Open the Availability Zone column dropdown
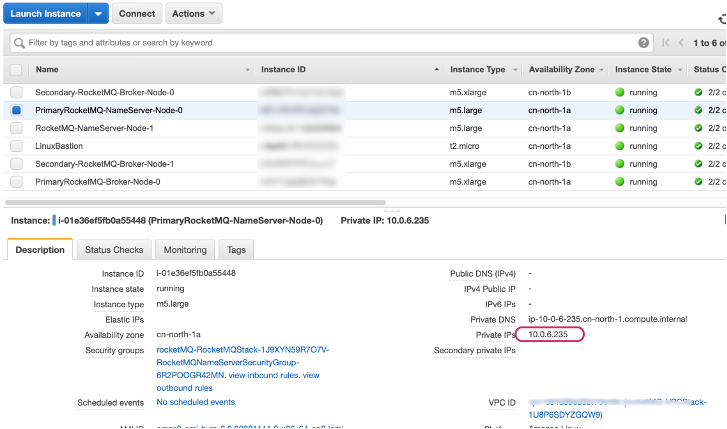The width and height of the screenshot is (727, 429). coord(601,70)
